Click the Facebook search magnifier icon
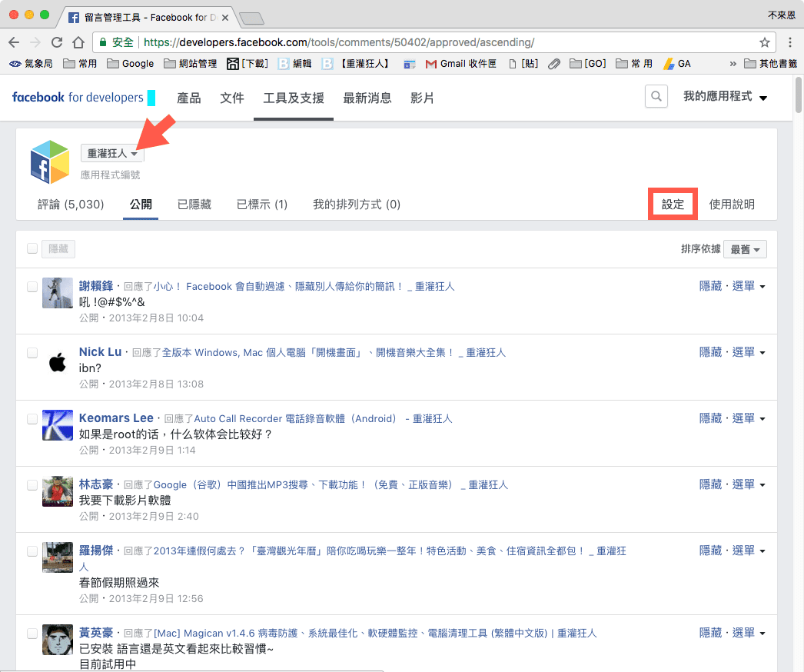Screen dimensions: 804x672 656,96
